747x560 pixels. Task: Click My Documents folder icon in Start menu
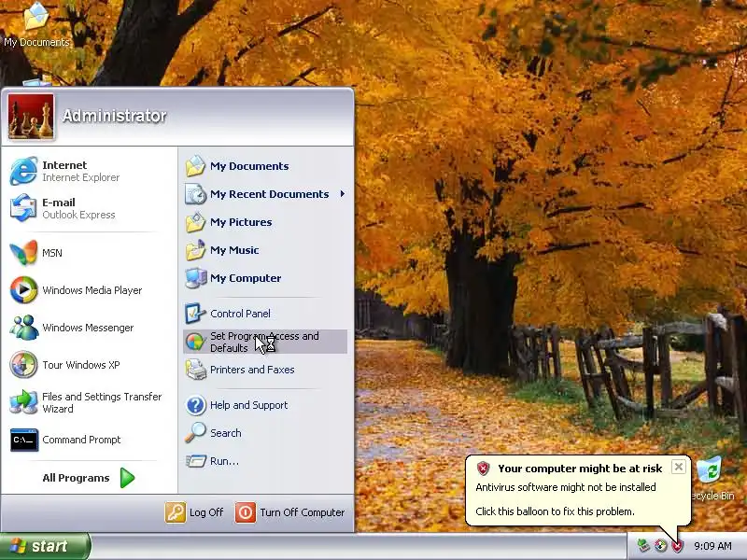click(195, 166)
